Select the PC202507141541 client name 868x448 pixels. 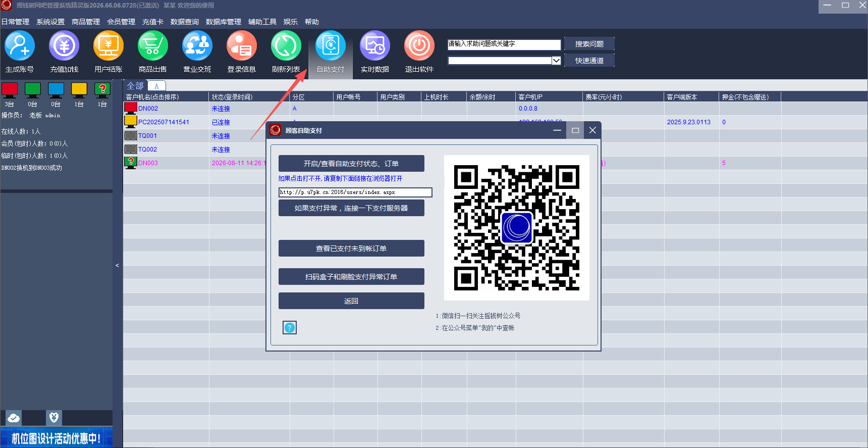164,122
